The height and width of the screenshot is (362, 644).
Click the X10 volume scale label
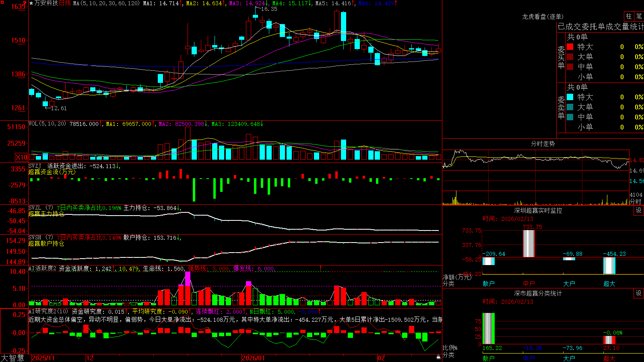21,157
